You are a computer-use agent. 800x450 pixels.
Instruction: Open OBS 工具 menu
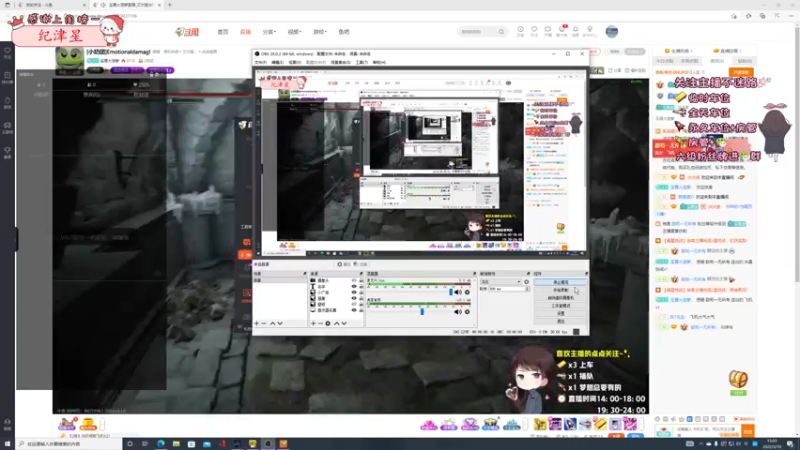[361, 62]
